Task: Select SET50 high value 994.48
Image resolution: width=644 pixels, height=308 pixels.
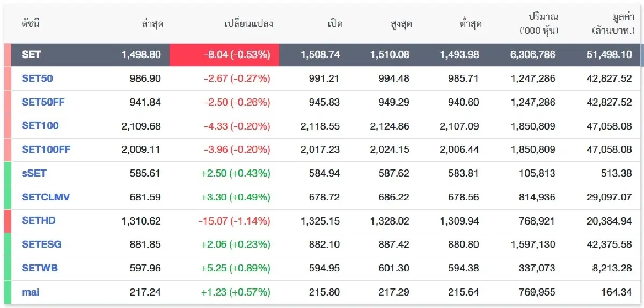Action: click(x=393, y=78)
